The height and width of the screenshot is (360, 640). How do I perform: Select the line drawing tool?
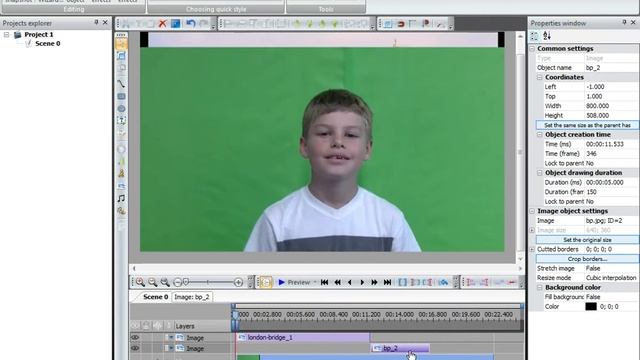[121, 84]
